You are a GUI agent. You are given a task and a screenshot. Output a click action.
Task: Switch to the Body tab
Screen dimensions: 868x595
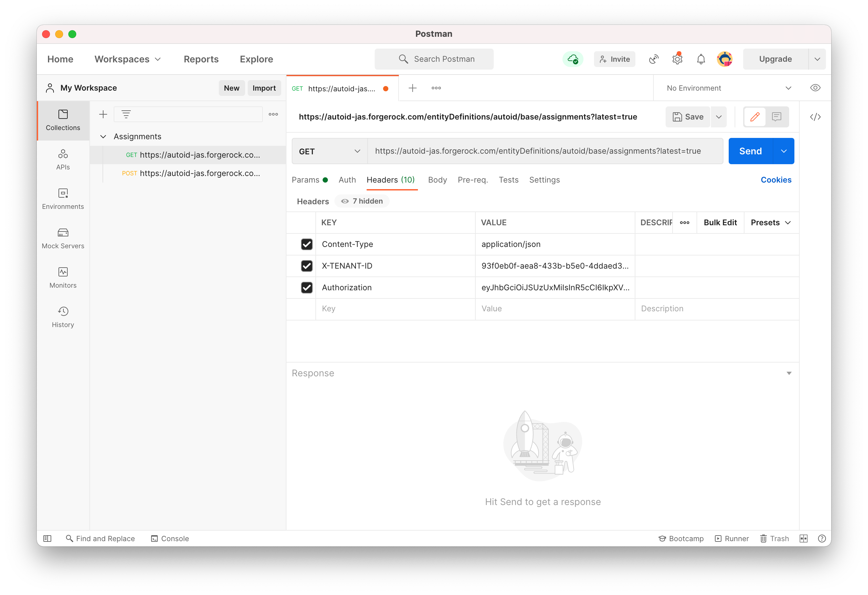(x=437, y=180)
